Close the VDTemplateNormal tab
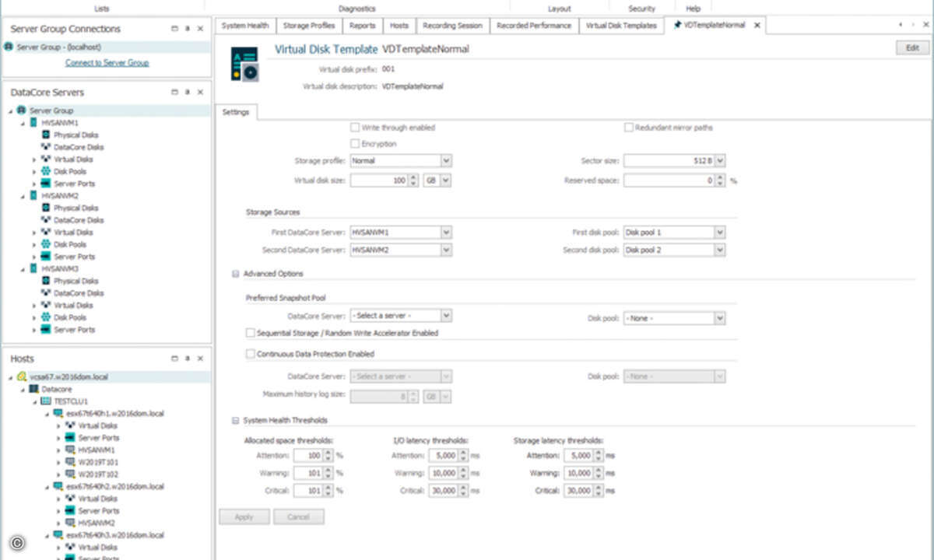934x560 pixels. coord(757,26)
